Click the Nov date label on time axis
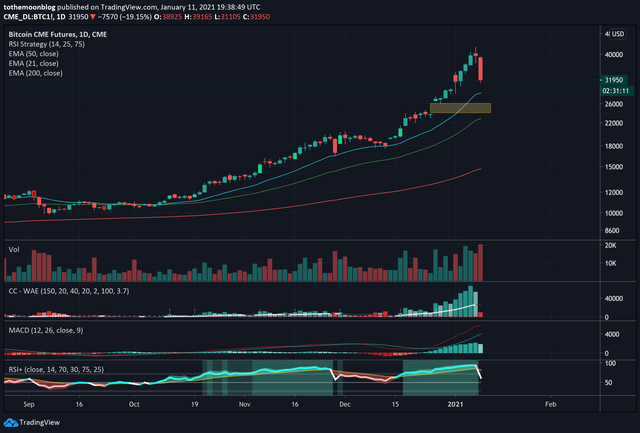640x433 pixels. tap(244, 404)
